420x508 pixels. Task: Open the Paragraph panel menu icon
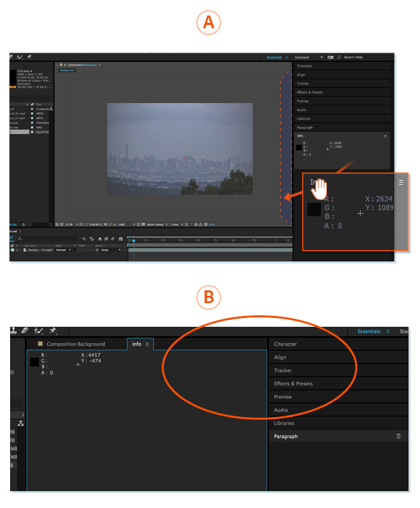(398, 437)
